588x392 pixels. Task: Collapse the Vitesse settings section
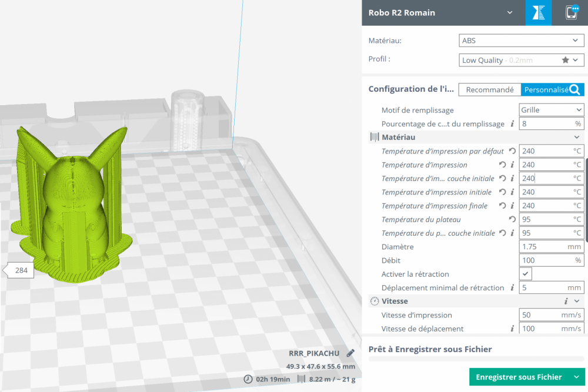(577, 301)
